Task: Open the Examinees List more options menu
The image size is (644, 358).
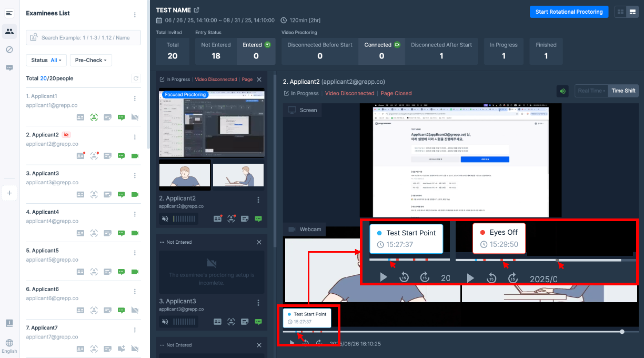Action: [x=135, y=15]
